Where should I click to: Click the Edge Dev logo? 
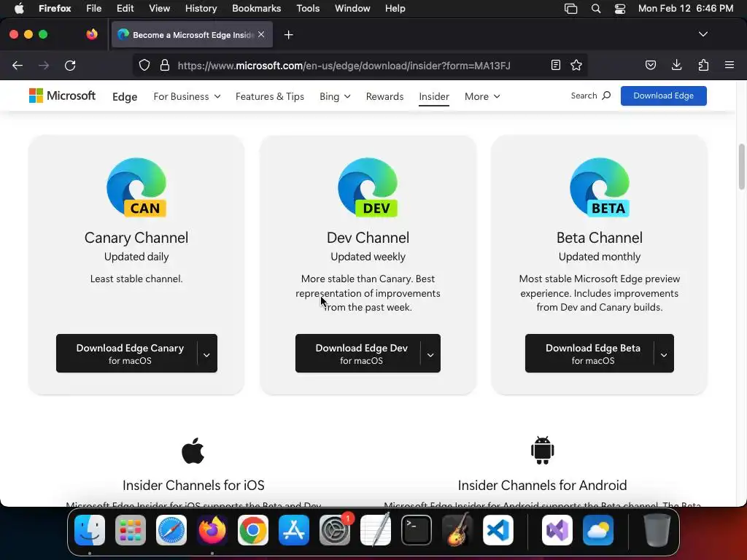click(368, 187)
